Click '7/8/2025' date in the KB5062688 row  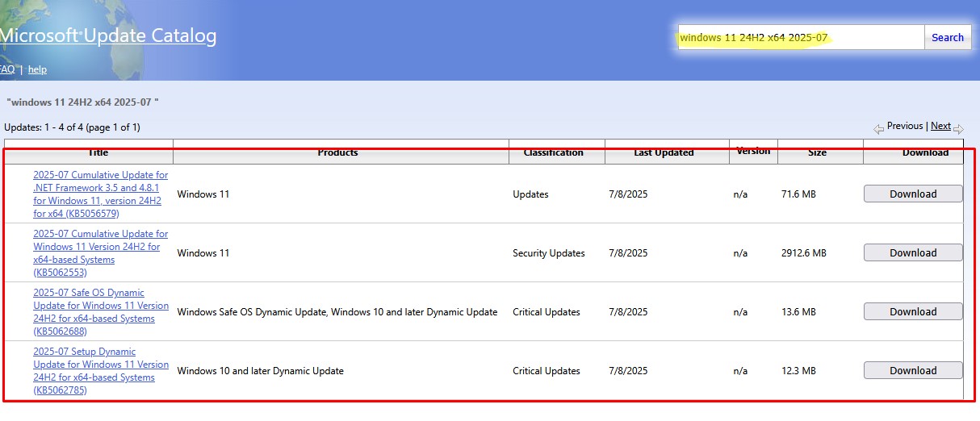628,312
